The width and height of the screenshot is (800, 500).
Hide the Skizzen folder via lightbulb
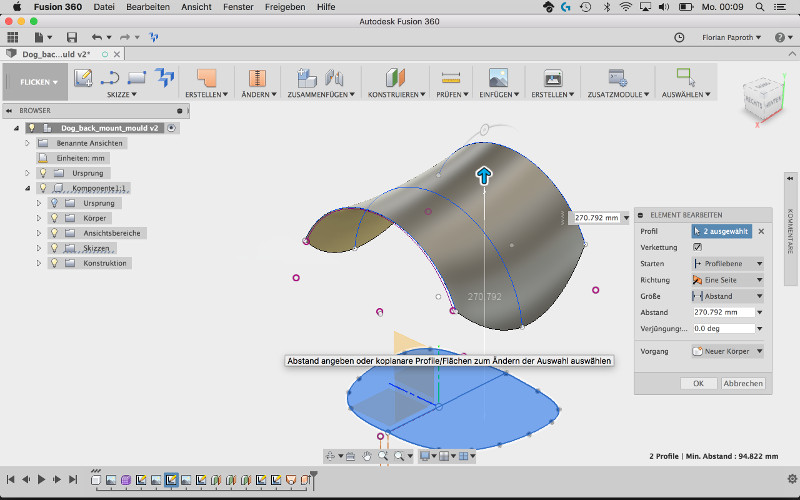pyautogui.click(x=55, y=248)
